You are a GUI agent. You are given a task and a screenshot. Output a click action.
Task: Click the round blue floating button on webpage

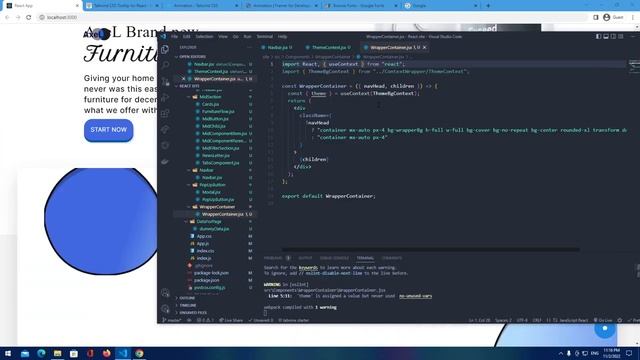(604, 329)
